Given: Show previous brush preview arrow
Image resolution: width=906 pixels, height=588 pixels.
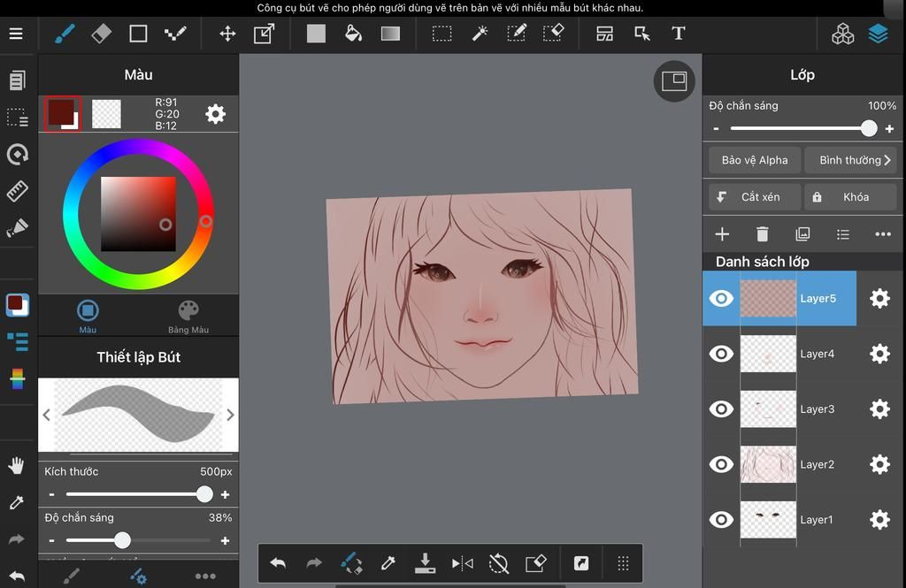Looking at the screenshot, I should click(x=46, y=415).
